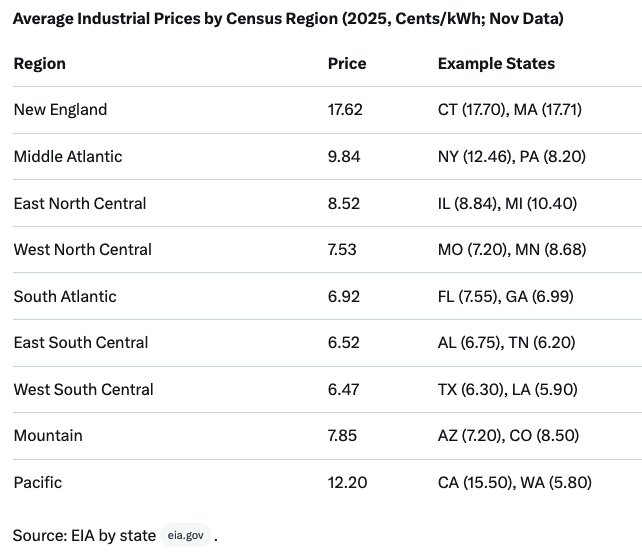Click the East North Central region cell
This screenshot has height=553, width=642.
click(80, 203)
